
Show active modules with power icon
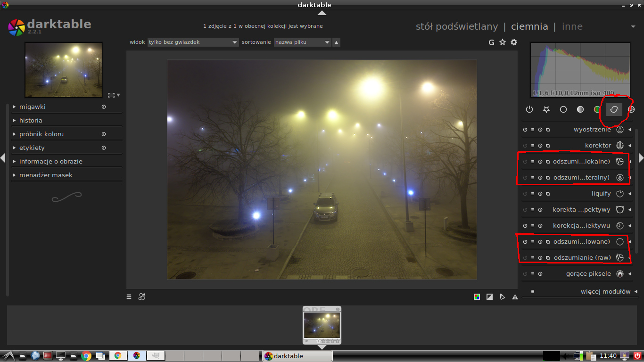coord(529,109)
